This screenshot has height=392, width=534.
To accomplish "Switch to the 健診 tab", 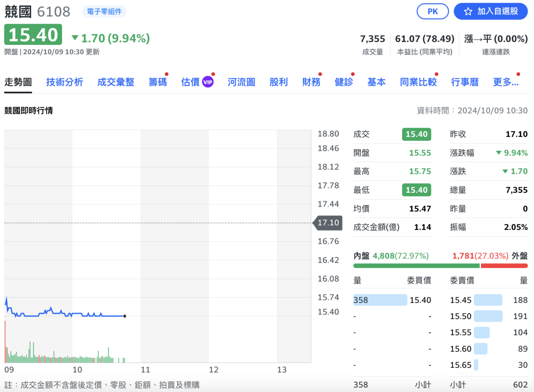I will [x=344, y=82].
